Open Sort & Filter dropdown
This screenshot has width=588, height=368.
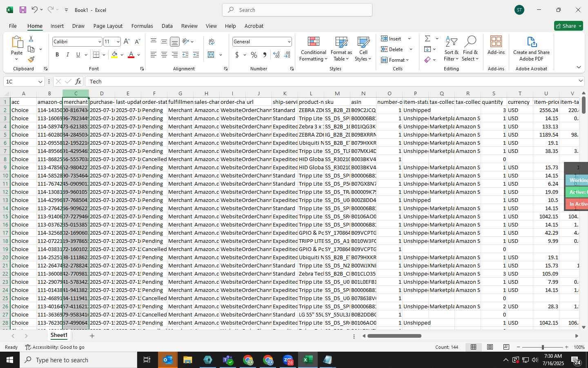(x=451, y=49)
